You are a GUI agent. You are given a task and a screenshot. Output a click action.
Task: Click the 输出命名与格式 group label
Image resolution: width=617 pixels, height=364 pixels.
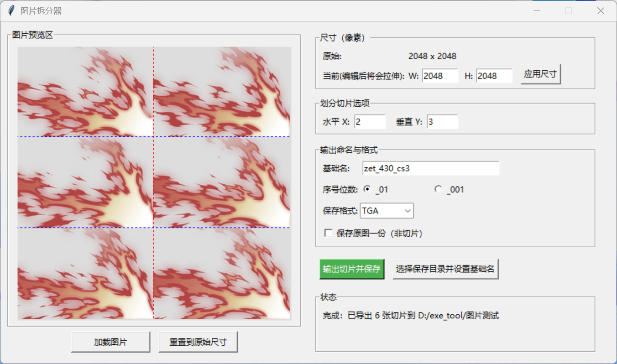pyautogui.click(x=349, y=150)
